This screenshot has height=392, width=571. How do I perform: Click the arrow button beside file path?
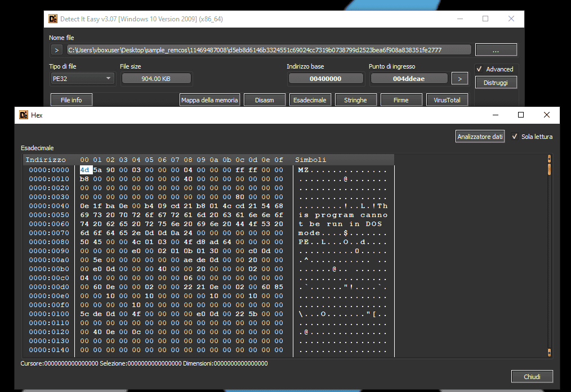point(56,50)
